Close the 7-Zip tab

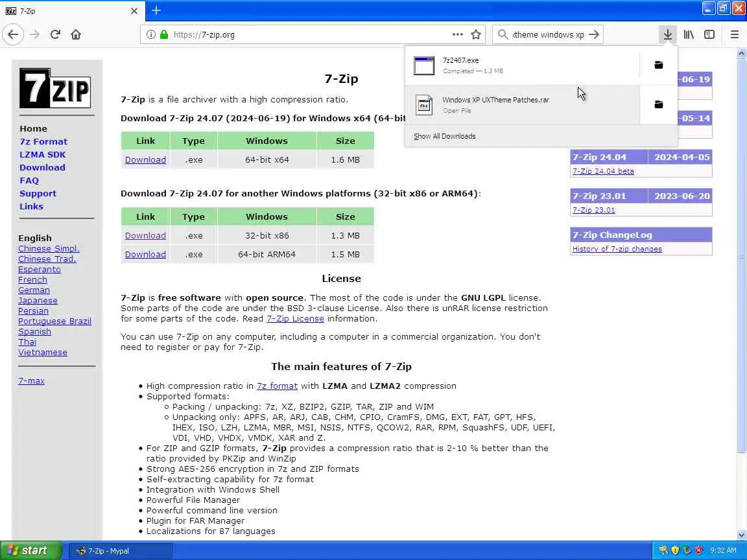point(134,10)
